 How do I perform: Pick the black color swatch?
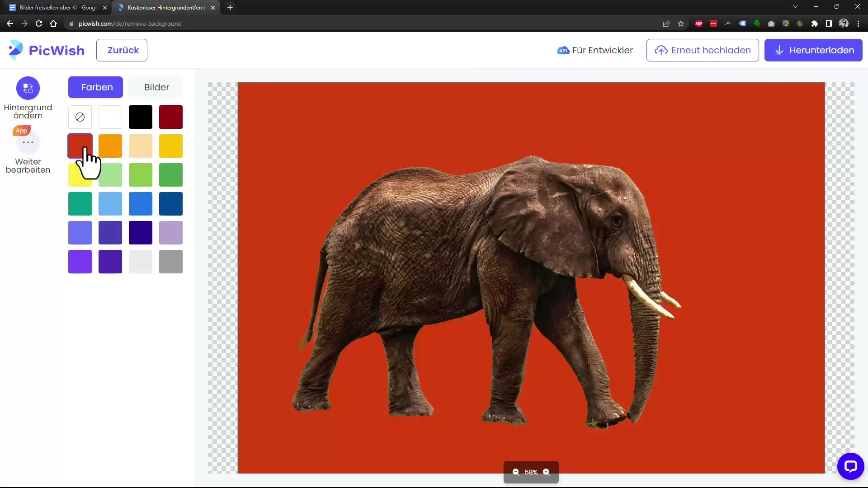click(141, 117)
